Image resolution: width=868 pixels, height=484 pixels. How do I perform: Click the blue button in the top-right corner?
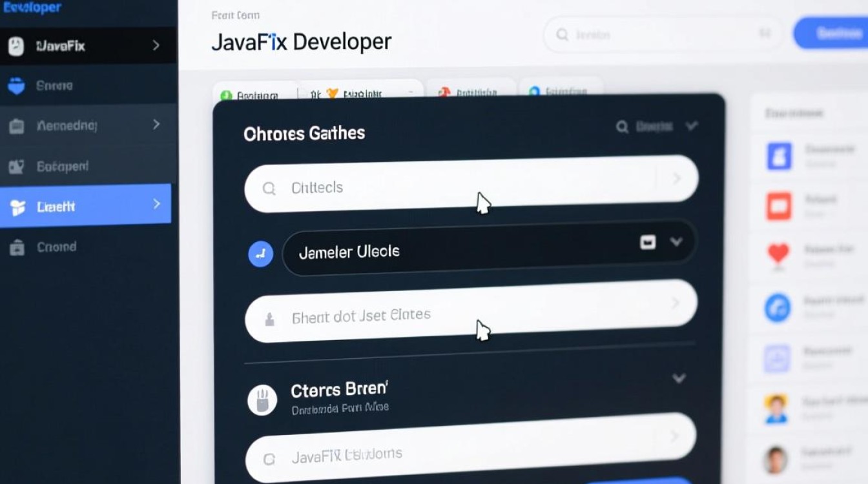pos(840,34)
